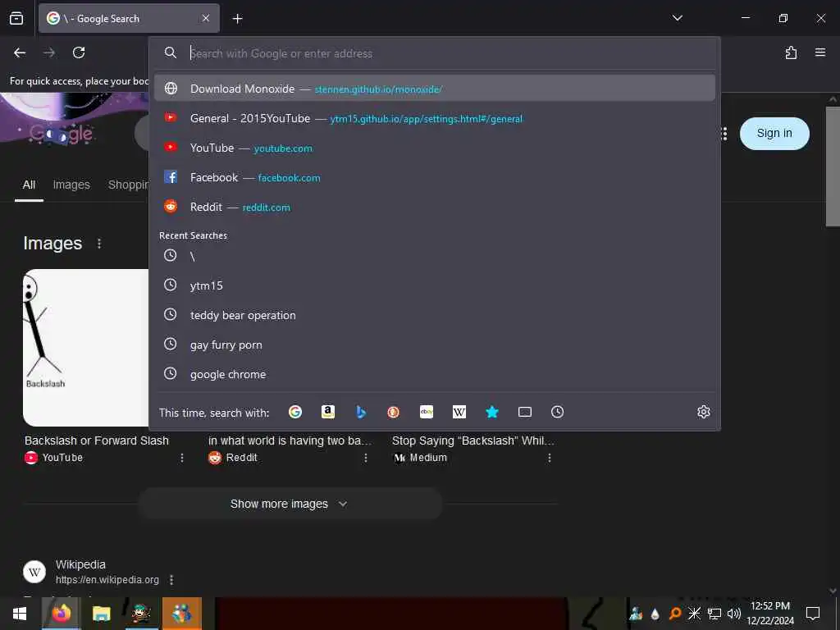840x630 pixels.
Task: Pick the YouTube youtube.com suggestion
Action: [x=435, y=148]
